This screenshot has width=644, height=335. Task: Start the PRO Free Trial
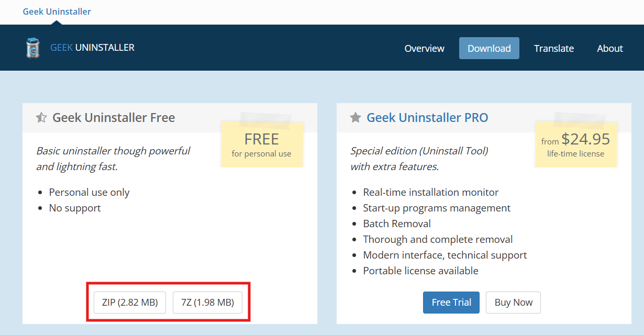pyautogui.click(x=451, y=302)
